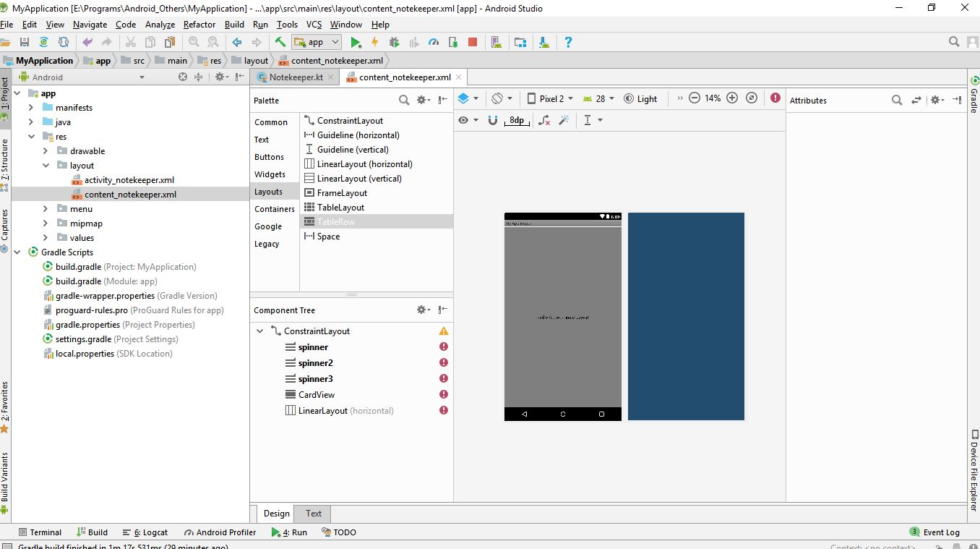Image resolution: width=980 pixels, height=549 pixels.
Task: Select FrameLayout in the palette
Action: coord(342,192)
